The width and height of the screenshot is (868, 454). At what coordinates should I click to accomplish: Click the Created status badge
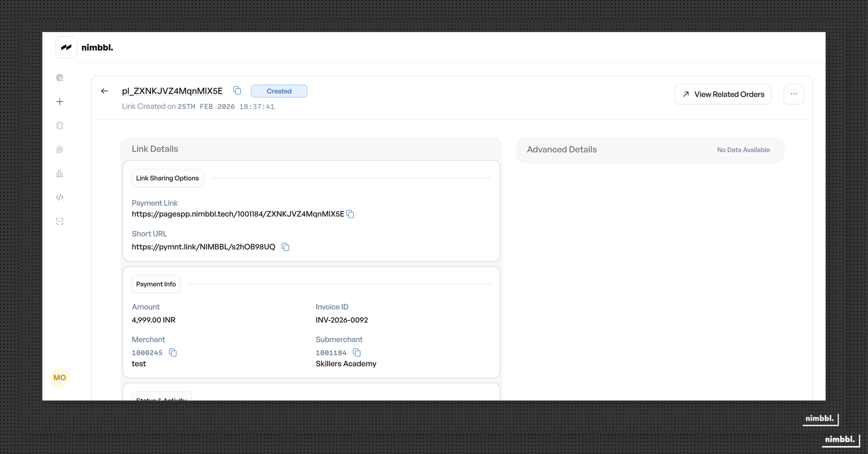[279, 90]
